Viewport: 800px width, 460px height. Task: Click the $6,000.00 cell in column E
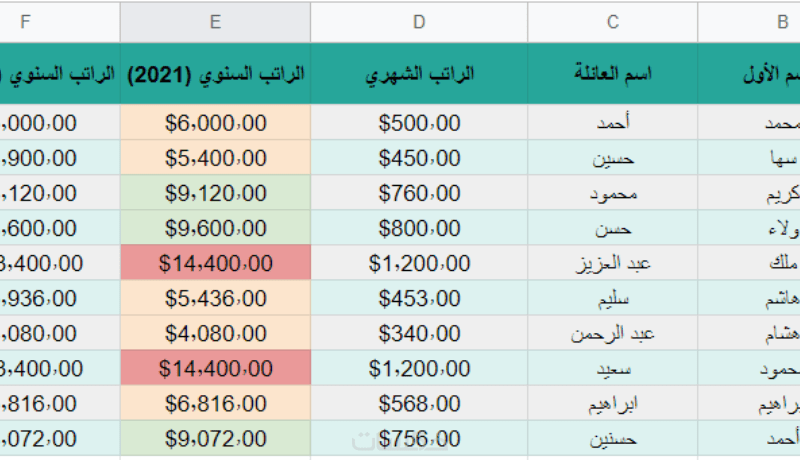(x=215, y=123)
